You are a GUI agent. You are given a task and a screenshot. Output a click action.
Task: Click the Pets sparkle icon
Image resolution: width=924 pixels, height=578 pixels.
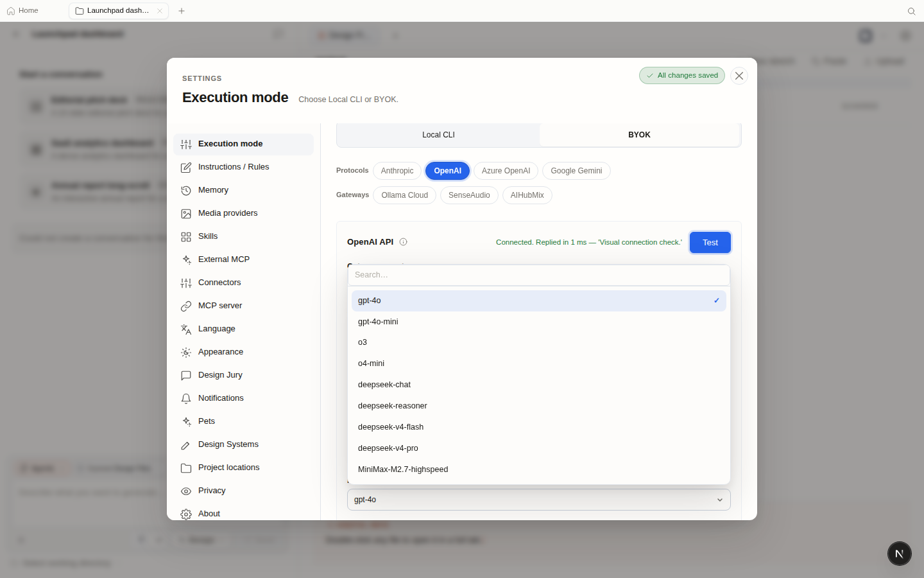pos(186,422)
